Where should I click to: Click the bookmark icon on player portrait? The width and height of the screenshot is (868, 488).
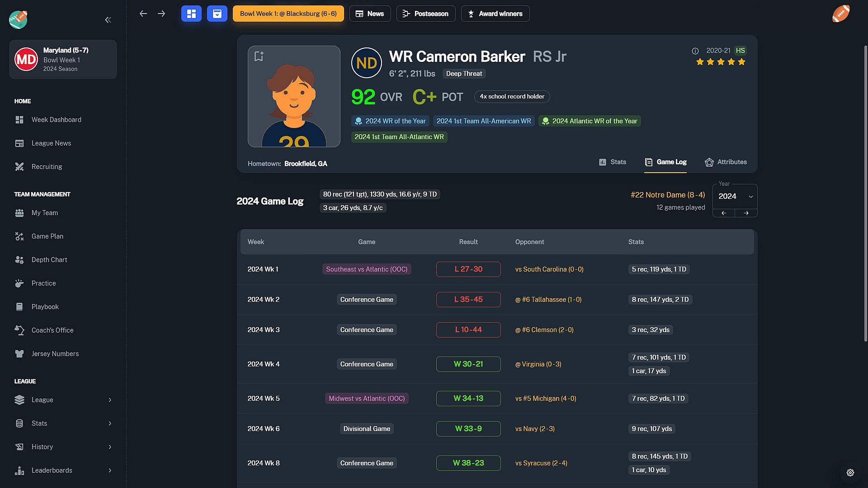point(259,56)
